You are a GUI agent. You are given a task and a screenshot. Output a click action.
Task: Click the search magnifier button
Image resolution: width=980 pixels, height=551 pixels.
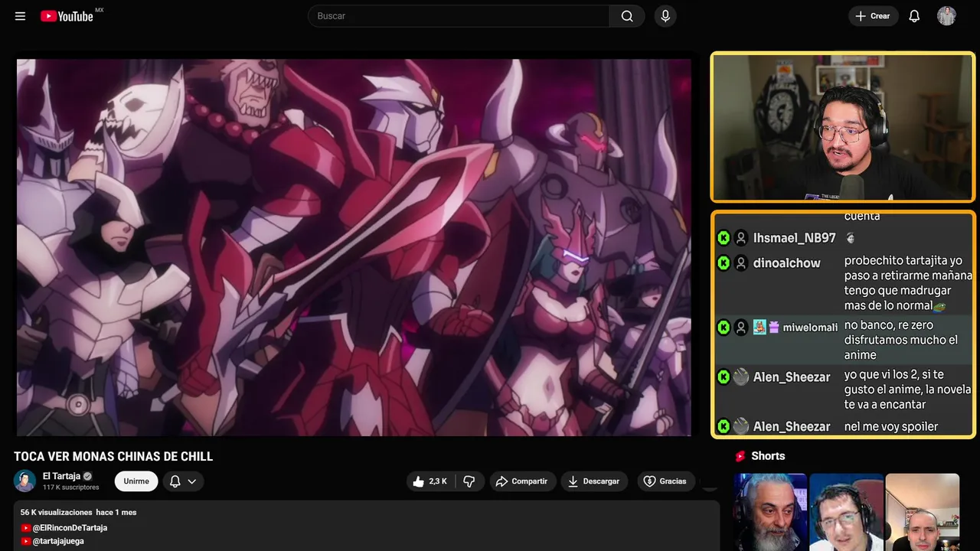[627, 16]
